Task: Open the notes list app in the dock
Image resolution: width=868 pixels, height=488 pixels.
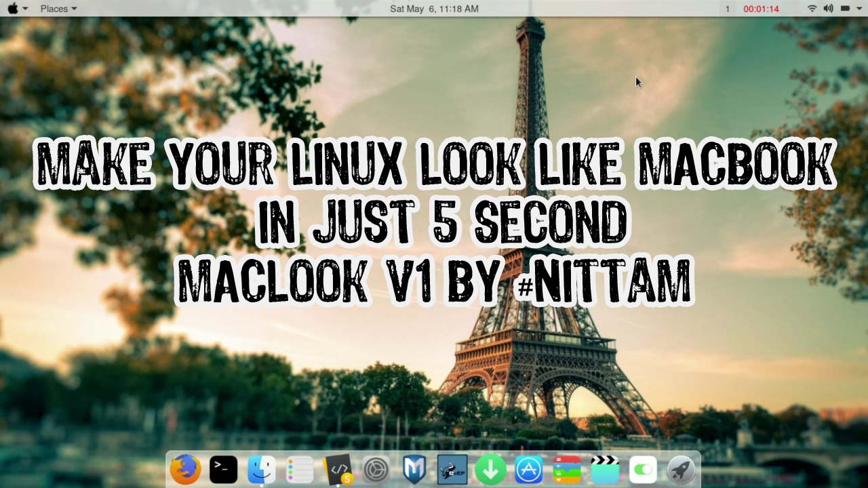Action: [300, 468]
